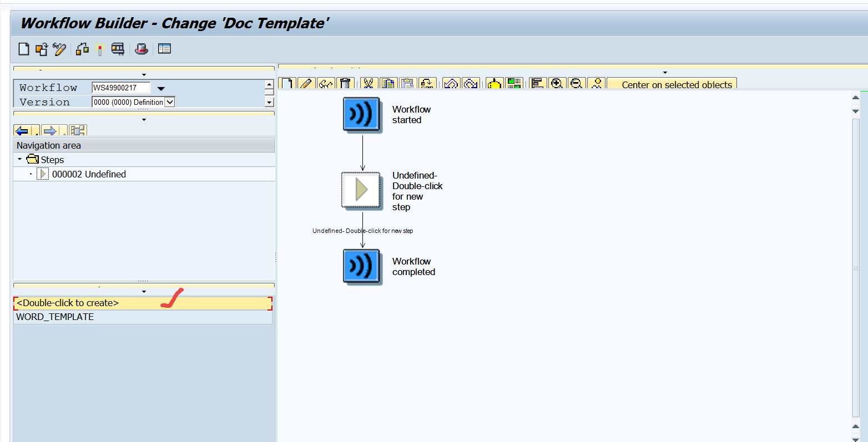Select the Steps folder in navigation area
Viewport: 868px width, 442px height.
tap(47, 160)
